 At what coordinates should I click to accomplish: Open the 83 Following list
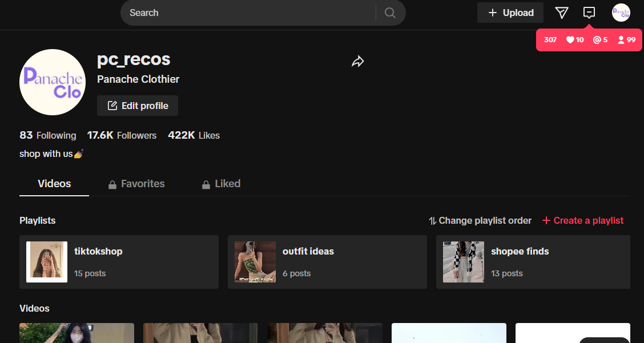(x=47, y=135)
